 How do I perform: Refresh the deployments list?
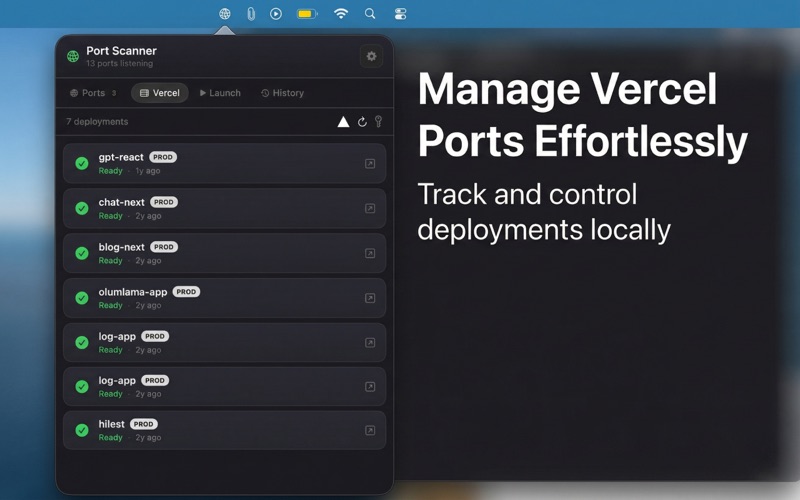tap(362, 121)
